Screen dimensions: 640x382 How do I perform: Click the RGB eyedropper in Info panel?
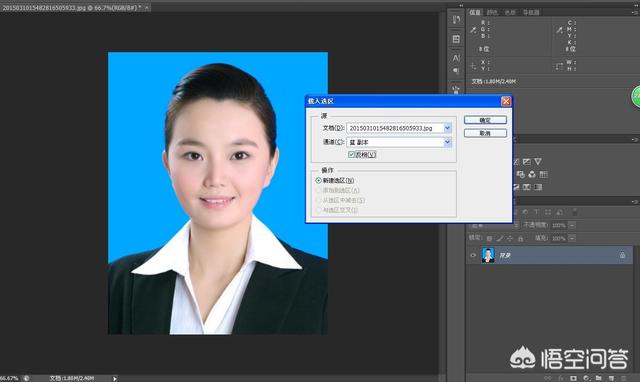[473, 30]
